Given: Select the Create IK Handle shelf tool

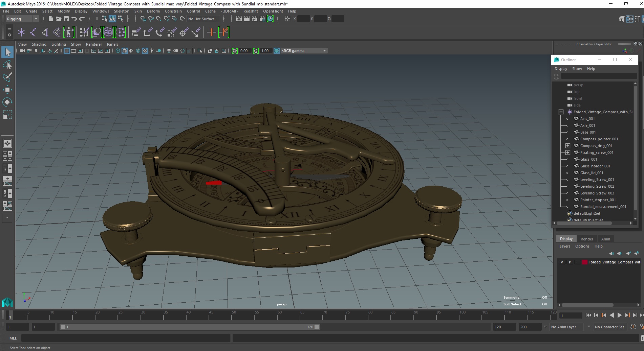Looking at the screenshot, I should tap(45, 32).
